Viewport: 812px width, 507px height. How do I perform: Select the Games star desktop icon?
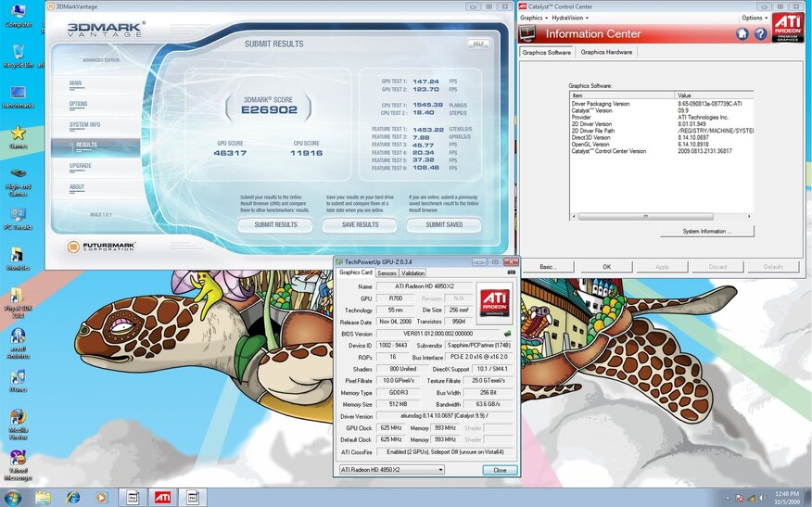19,137
